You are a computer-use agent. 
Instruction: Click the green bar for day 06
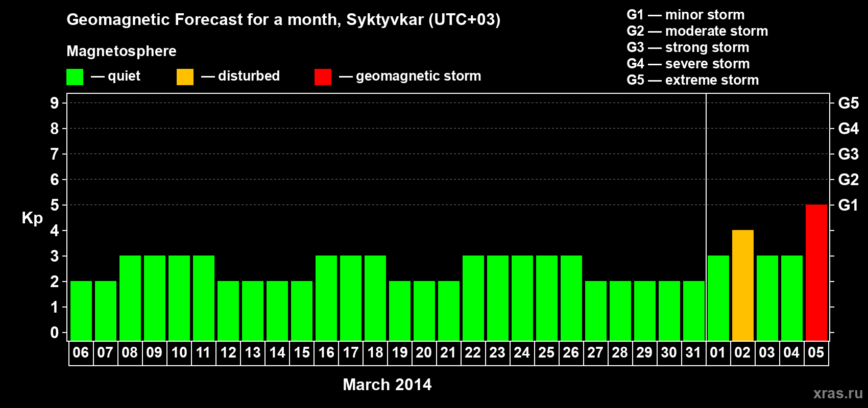[x=81, y=311]
